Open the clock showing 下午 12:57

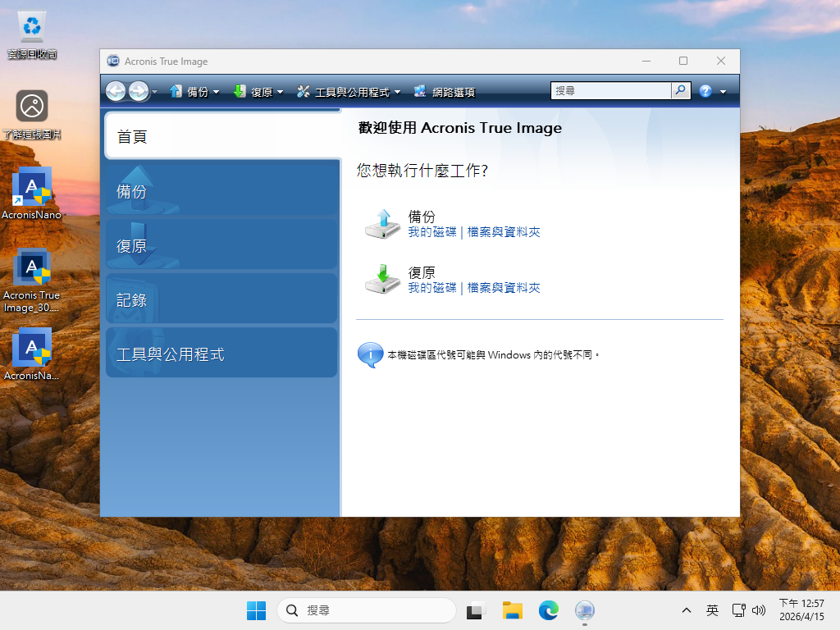[801, 610]
